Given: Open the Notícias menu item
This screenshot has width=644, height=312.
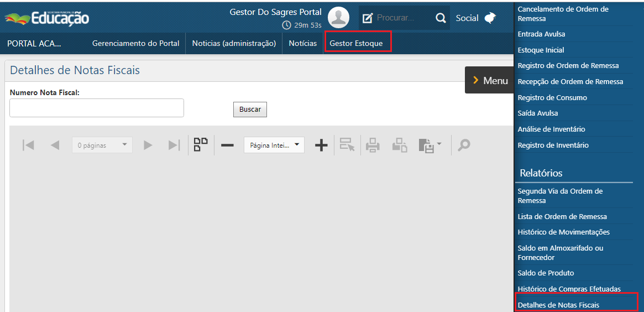Looking at the screenshot, I should [302, 43].
